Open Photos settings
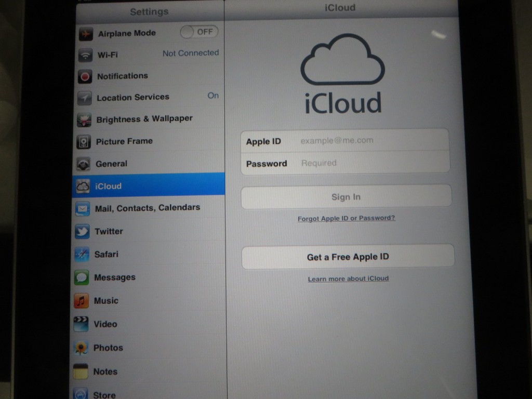This screenshot has height=399, width=532. pyautogui.click(x=149, y=348)
